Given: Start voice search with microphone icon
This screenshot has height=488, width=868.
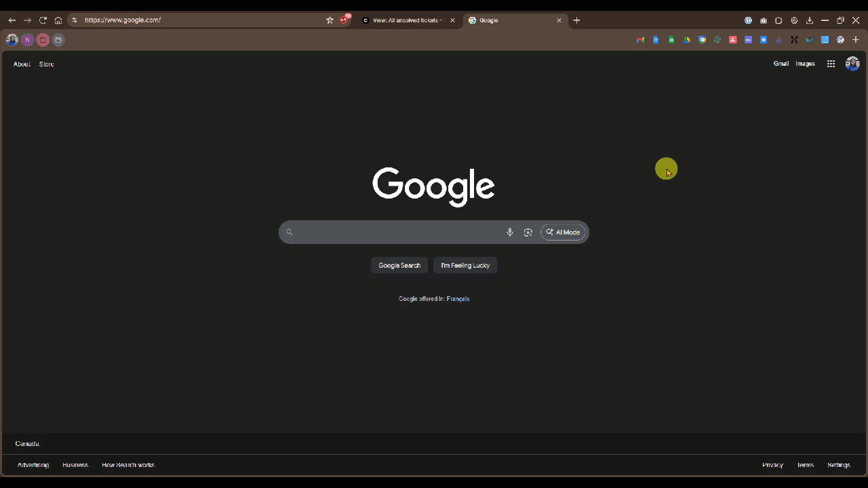Looking at the screenshot, I should [x=510, y=232].
